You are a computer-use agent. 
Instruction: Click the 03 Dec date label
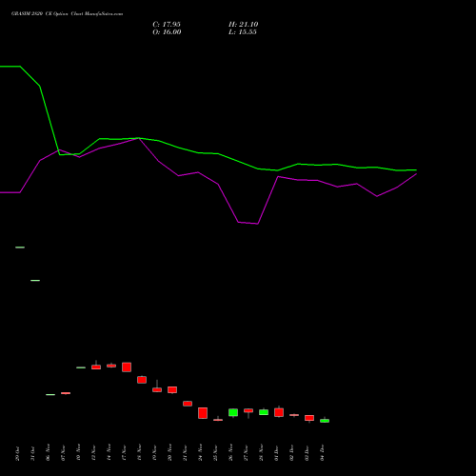point(307,453)
